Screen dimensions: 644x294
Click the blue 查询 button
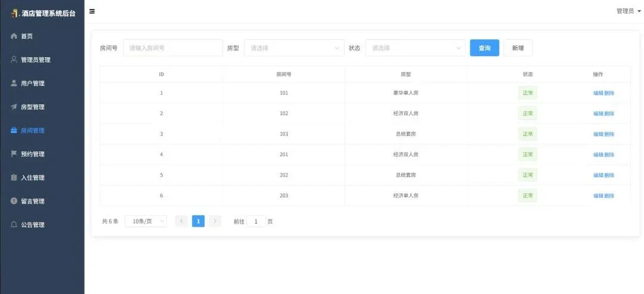(x=485, y=48)
